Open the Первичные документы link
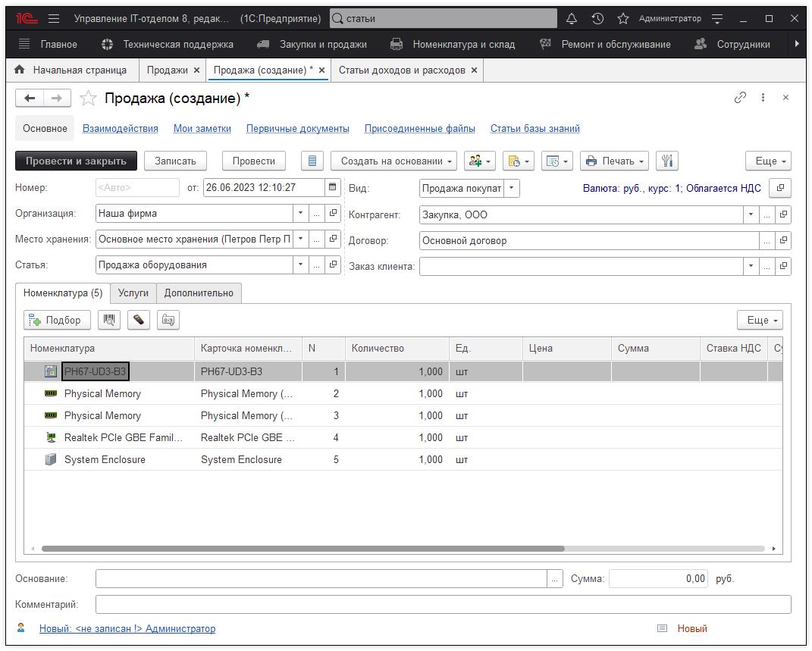This screenshot has width=812, height=651. pos(297,129)
